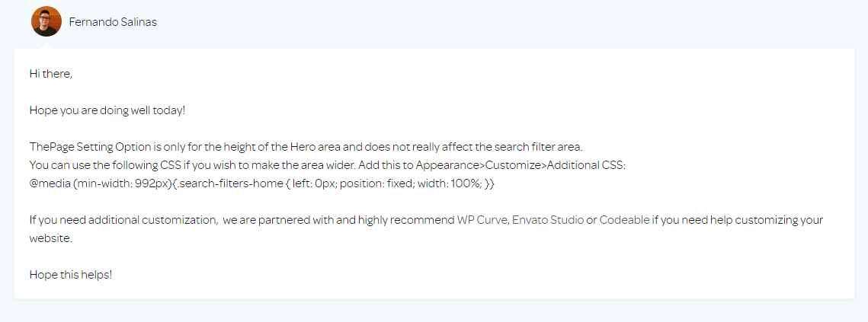Click the "Hope this helps!" closing line
The image size is (868, 322).
pyautogui.click(x=71, y=274)
